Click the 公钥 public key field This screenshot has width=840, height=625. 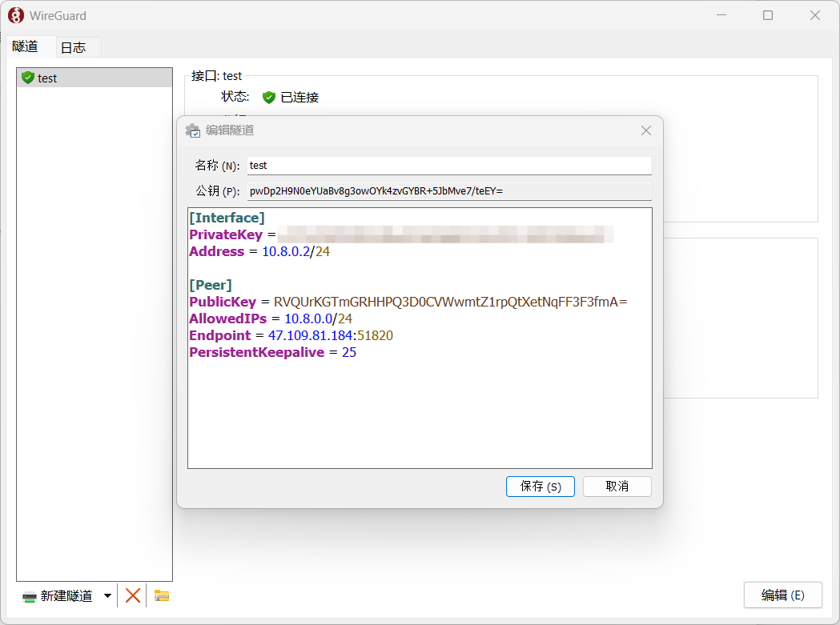(x=449, y=191)
